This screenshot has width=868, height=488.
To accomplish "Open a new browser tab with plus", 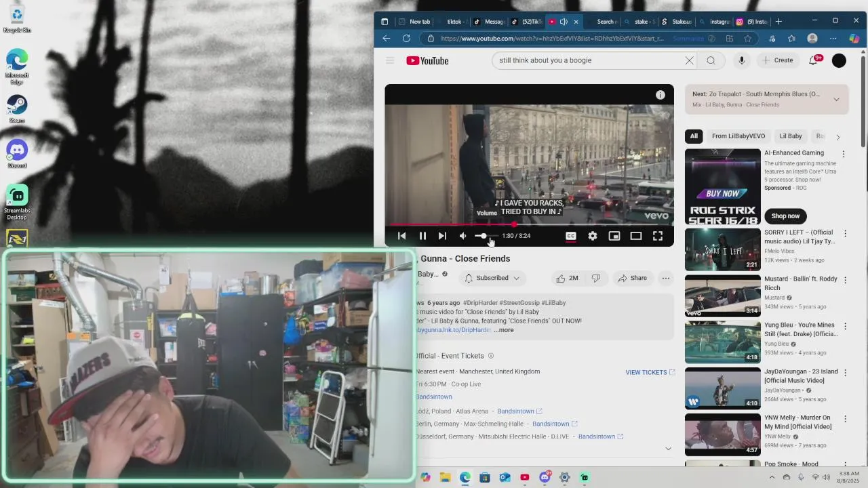I will 778,22.
